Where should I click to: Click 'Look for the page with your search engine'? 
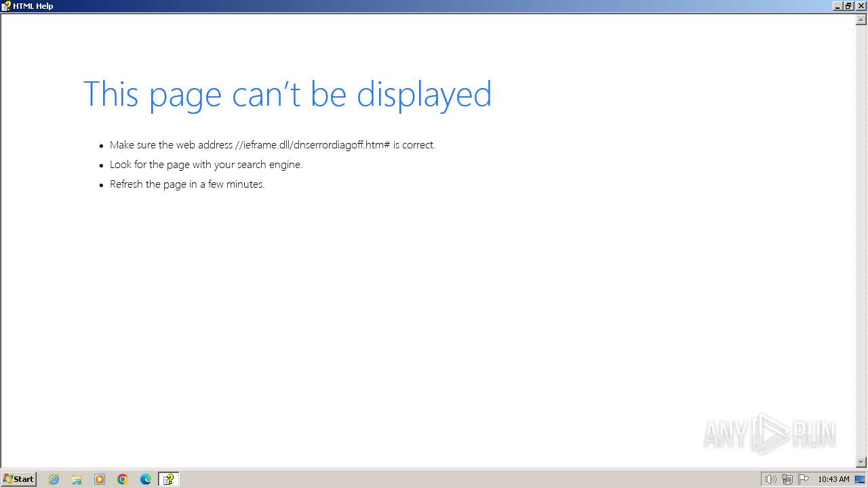tap(206, 165)
